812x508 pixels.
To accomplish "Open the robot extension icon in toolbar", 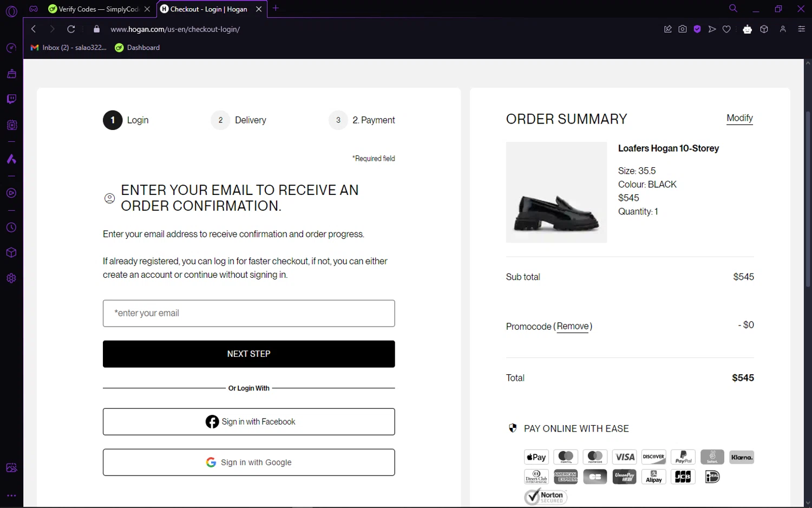I will tap(748, 29).
